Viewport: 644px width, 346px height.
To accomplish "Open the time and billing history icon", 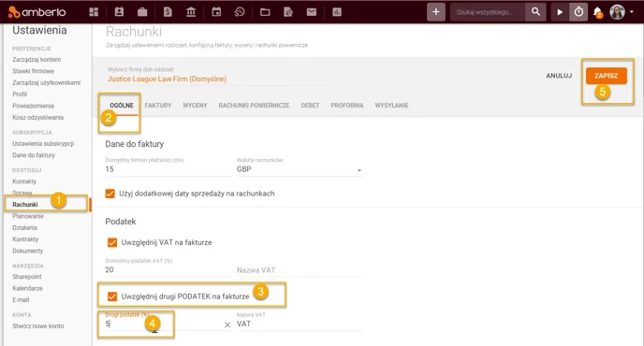I will 240,12.
